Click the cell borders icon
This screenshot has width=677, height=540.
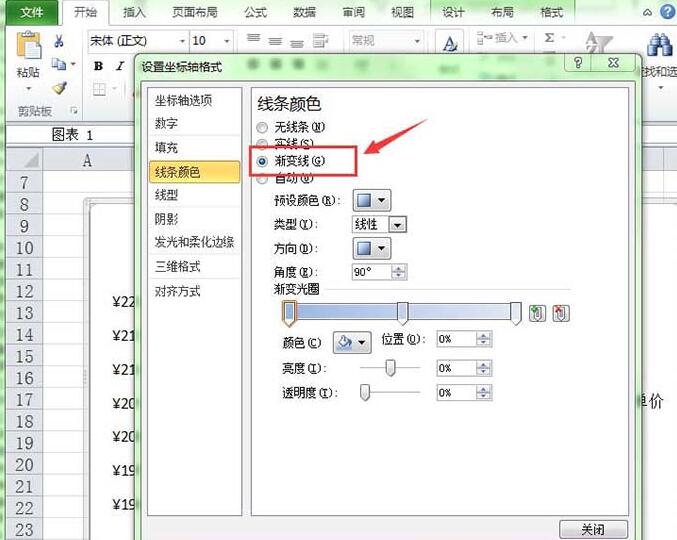pyautogui.click(x=99, y=89)
